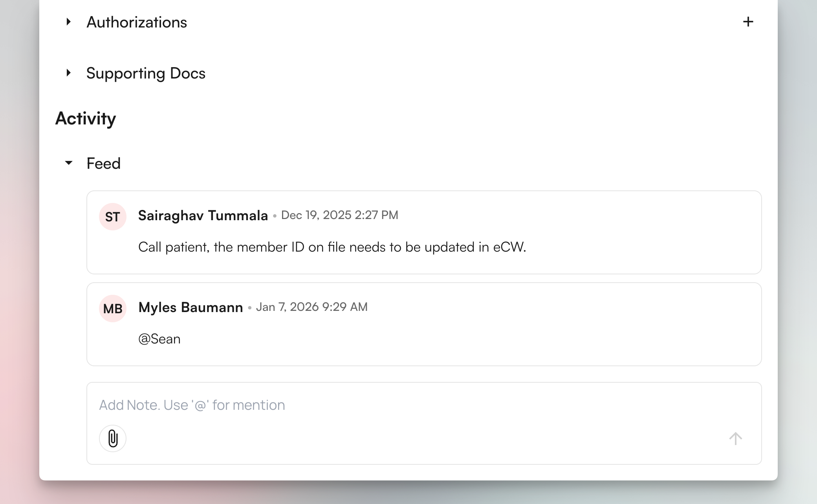Select the Feed section label

[104, 163]
